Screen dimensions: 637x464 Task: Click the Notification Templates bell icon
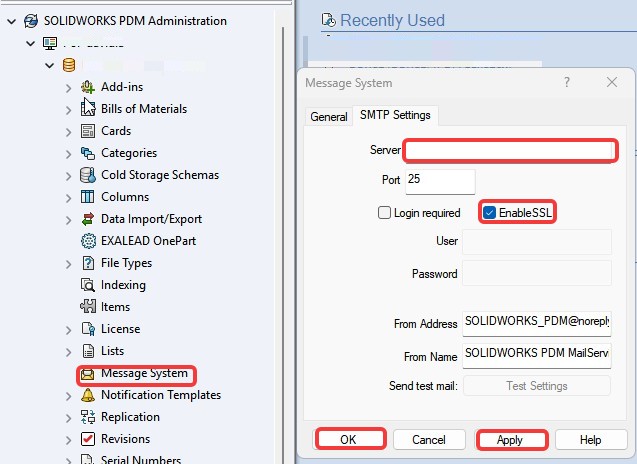(x=88, y=395)
